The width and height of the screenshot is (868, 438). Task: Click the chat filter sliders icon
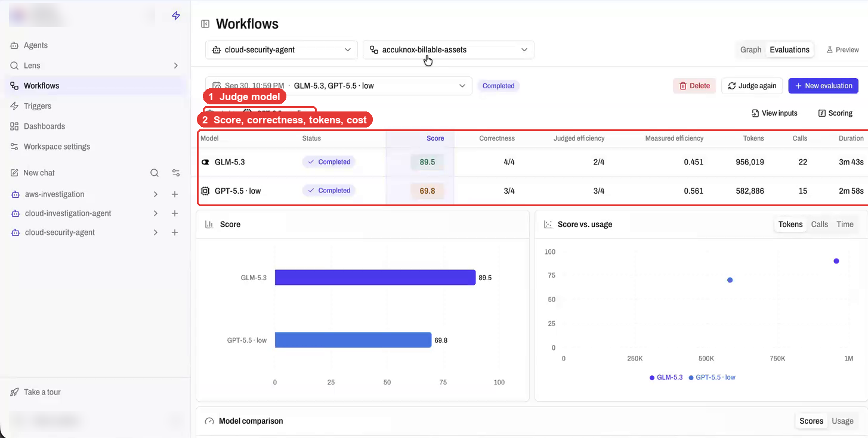176,173
